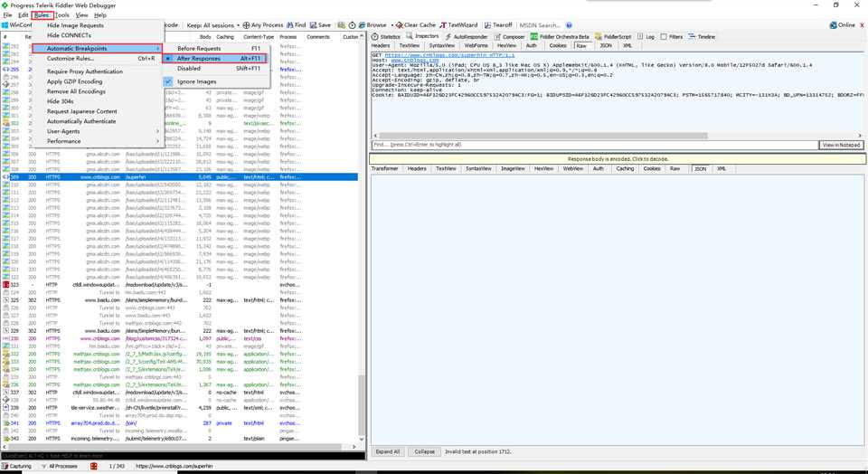Click the Save disk icon in toolbar
The height and width of the screenshot is (474, 868).
point(314,25)
